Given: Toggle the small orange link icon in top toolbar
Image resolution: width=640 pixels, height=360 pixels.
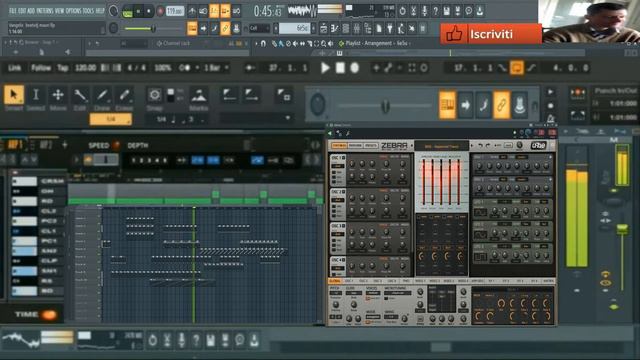Looking at the screenshot, I should (x=225, y=28).
